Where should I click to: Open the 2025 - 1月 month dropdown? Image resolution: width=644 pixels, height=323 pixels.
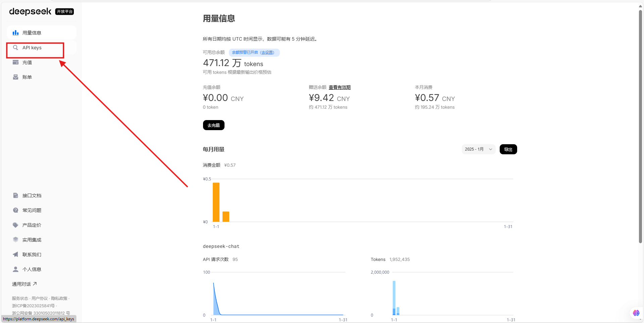pyautogui.click(x=478, y=149)
